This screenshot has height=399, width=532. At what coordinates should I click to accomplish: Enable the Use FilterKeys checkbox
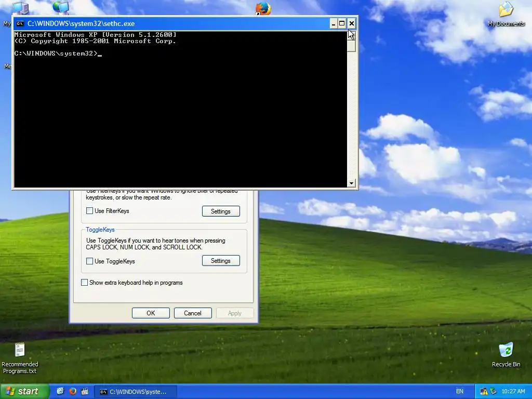89,211
